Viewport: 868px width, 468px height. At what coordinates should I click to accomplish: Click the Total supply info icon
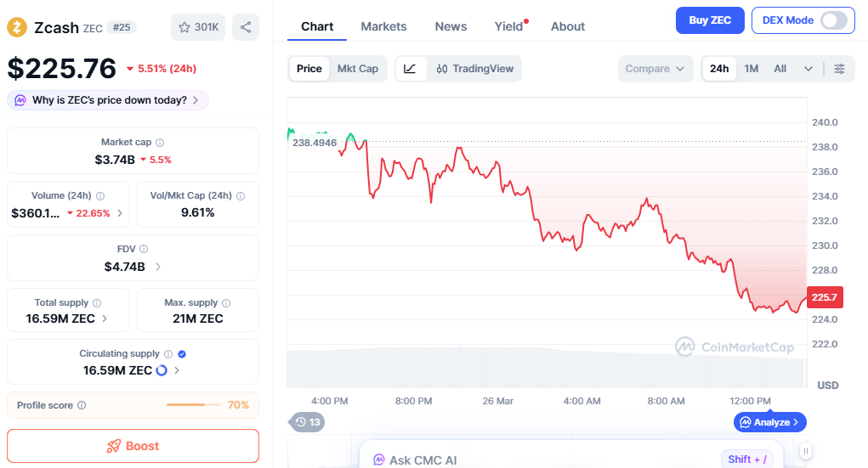point(97,302)
